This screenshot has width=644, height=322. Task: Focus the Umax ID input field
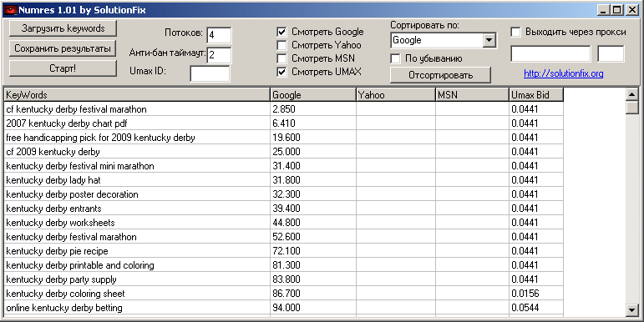point(210,74)
